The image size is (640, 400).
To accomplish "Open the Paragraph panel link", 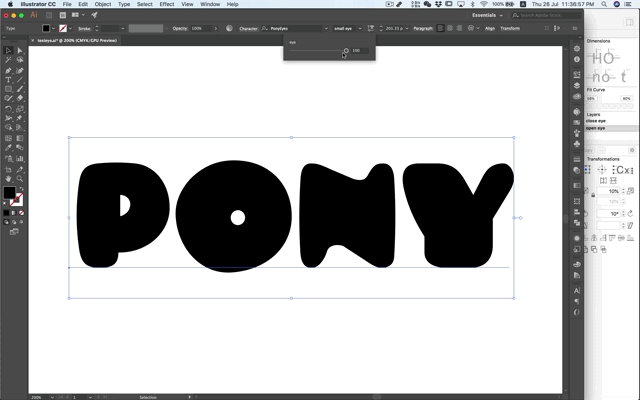I will pos(423,29).
